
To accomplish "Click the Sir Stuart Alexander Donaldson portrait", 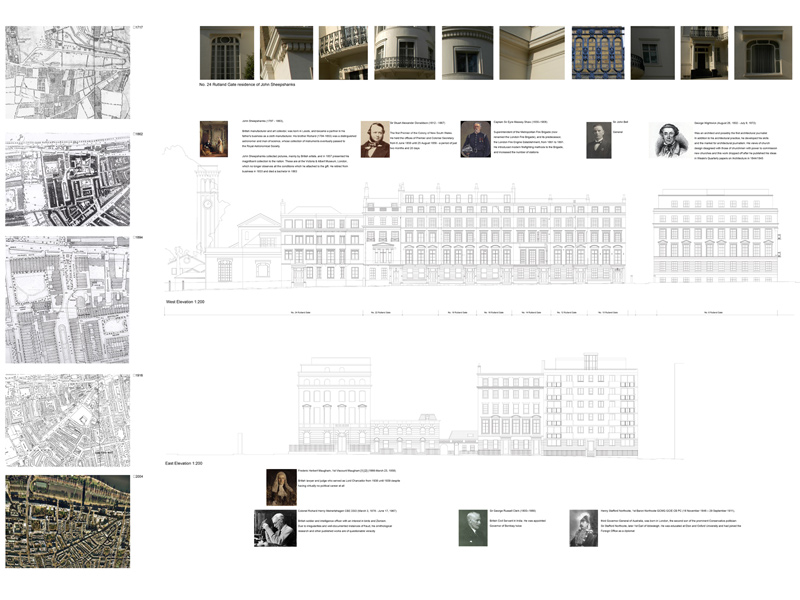I will tap(375, 139).
